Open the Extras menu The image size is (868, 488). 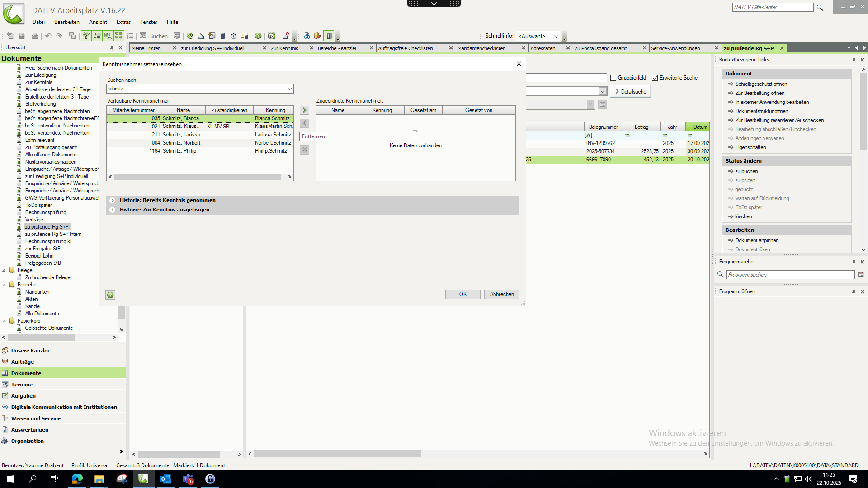click(123, 22)
